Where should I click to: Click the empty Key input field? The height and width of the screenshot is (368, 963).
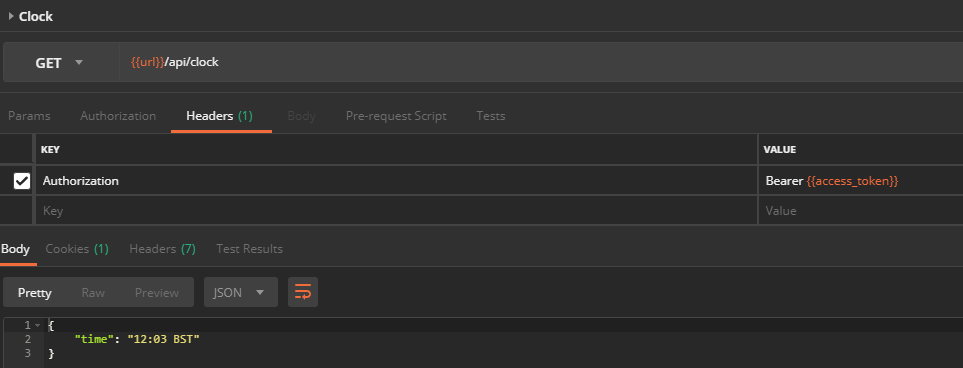pyautogui.click(x=397, y=211)
